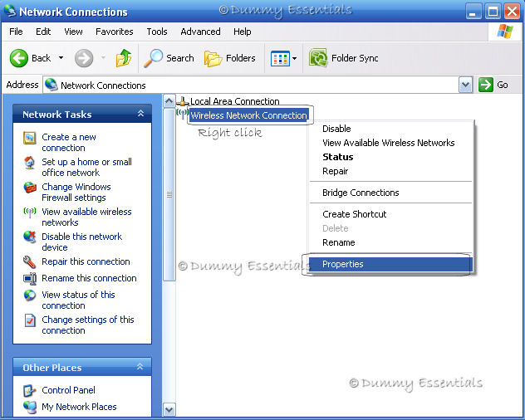Click the task pane scrollbar thumb
The width and height of the screenshot is (525, 420).
[x=169, y=194]
